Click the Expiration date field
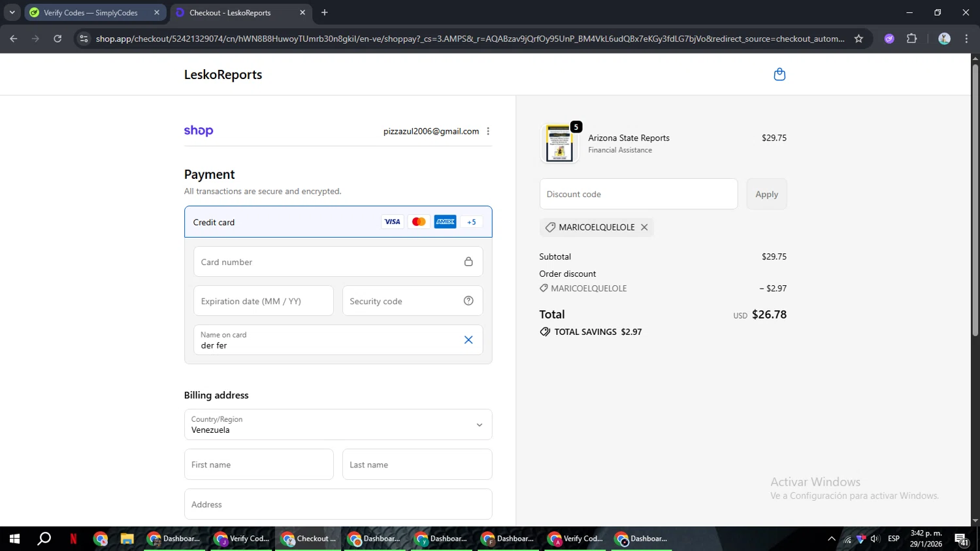The width and height of the screenshot is (980, 551). [263, 301]
